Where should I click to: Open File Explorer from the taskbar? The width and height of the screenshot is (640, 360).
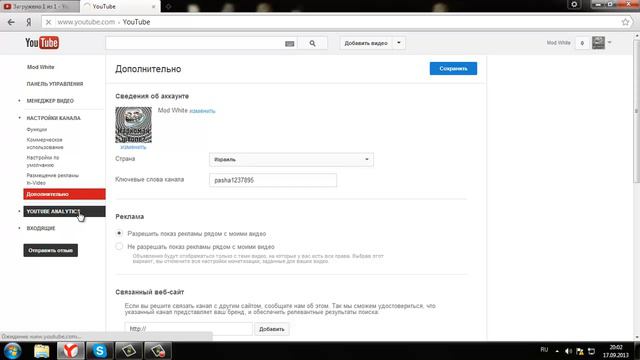[x=41, y=351]
